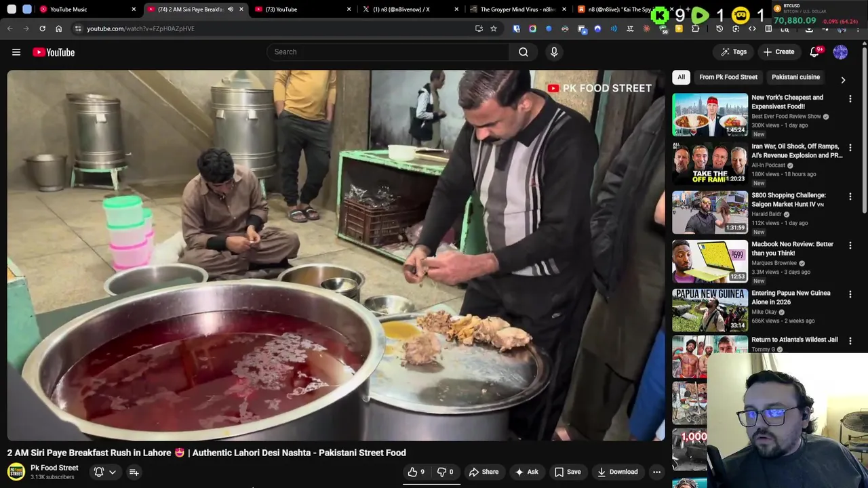Open the account avatar menu
This screenshot has height=488, width=868.
[840, 52]
